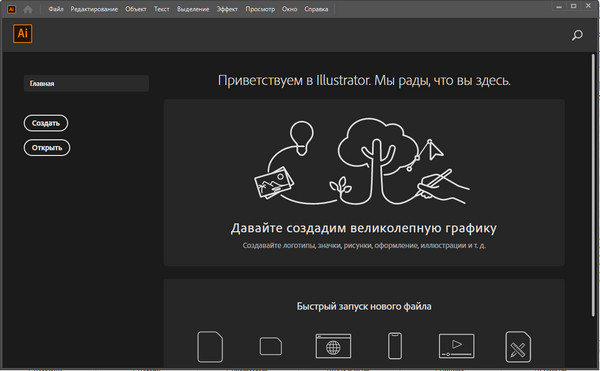Choose the web globe document preset icon
The image size is (600, 371).
333,346
